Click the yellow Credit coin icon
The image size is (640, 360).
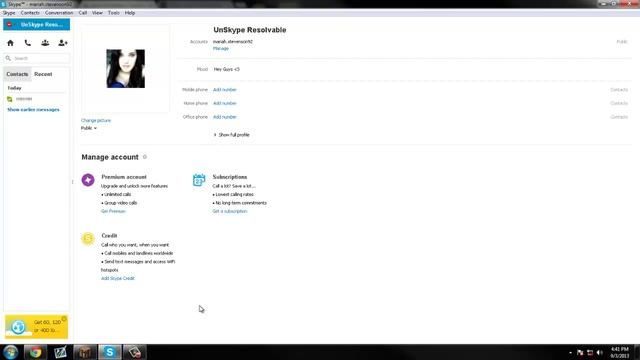tap(88, 238)
